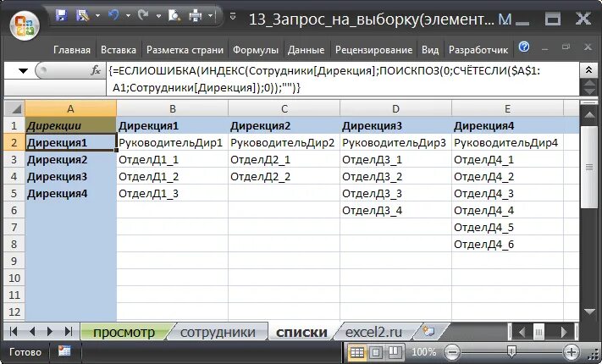Select column E header
The height and width of the screenshot is (364, 602).
pos(507,108)
